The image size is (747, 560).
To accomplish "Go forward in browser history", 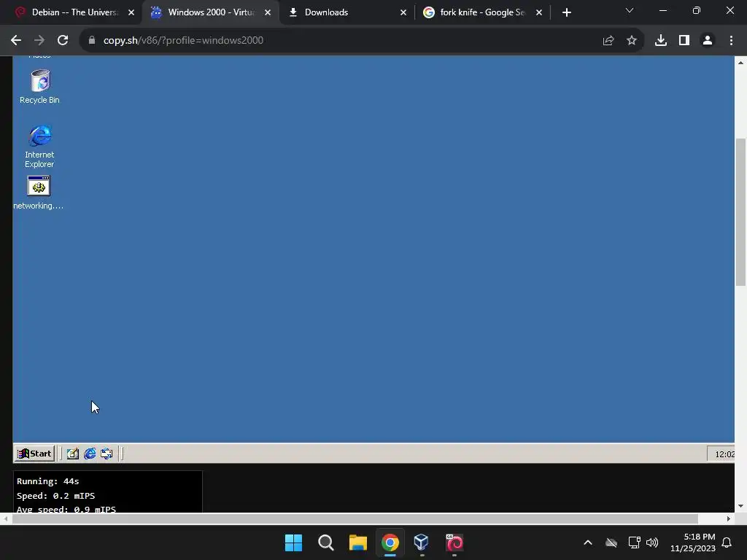I will point(39,41).
